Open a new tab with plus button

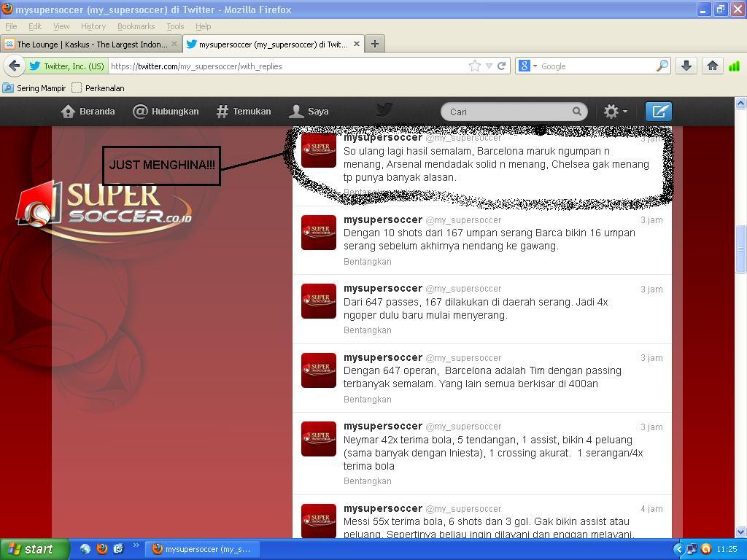375,44
